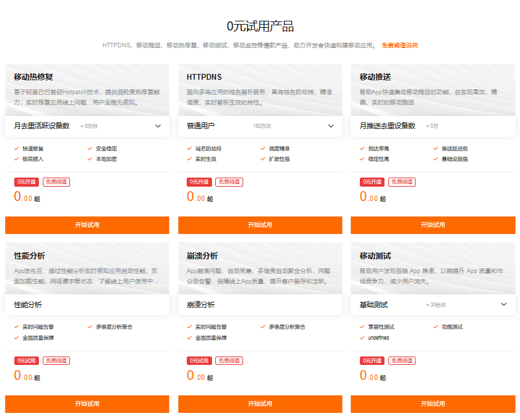Click 多维度分析聚合 in the 崩溃分析 card
The image size is (520, 420).
287,327
